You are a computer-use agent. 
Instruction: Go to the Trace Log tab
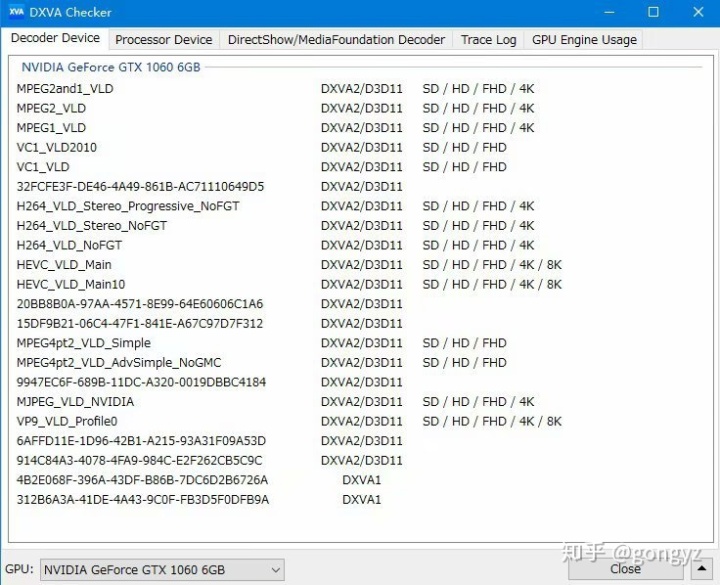(488, 40)
